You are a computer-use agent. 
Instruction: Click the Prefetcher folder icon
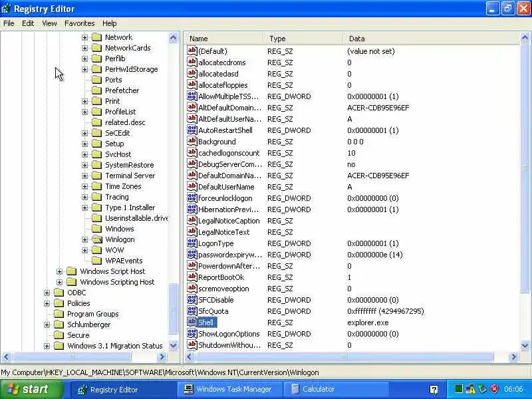tap(97, 90)
